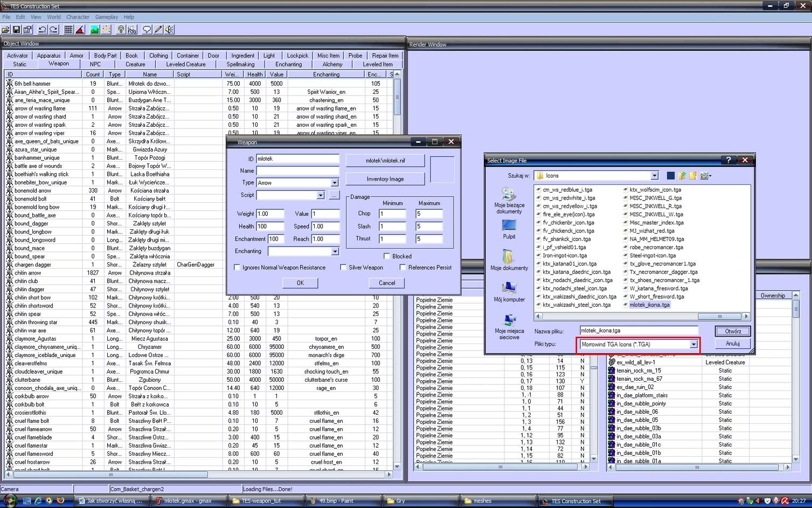Open dialogue editor speech bubble icon
The width and height of the screenshot is (812, 508).
147,30
